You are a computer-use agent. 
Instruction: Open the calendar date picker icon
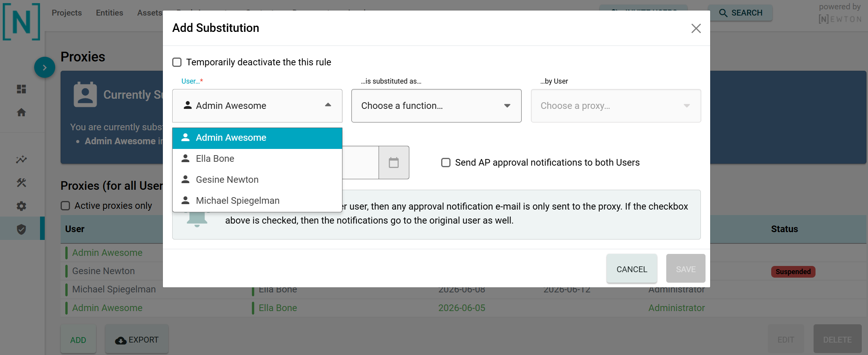click(394, 163)
